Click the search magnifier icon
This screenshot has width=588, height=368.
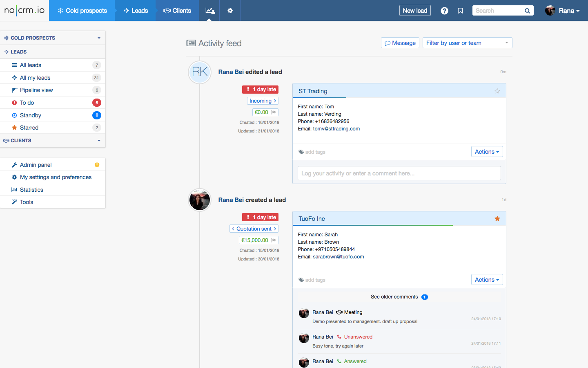pyautogui.click(x=527, y=11)
